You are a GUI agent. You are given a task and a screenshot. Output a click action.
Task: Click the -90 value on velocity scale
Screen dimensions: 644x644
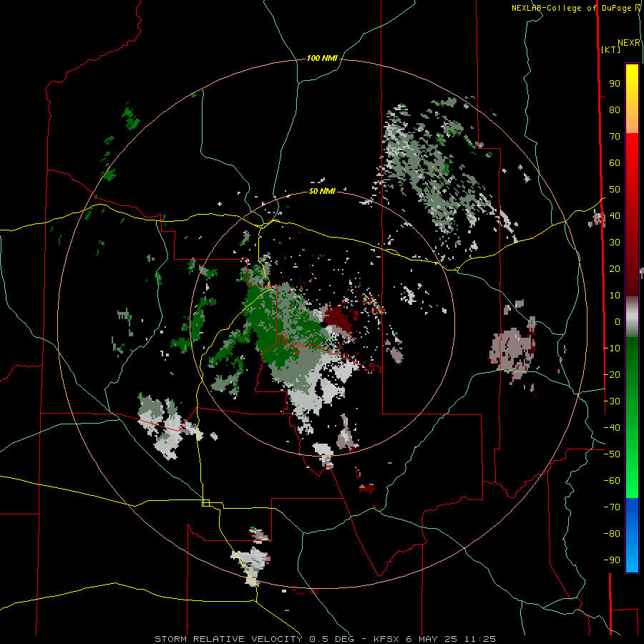pos(612,560)
